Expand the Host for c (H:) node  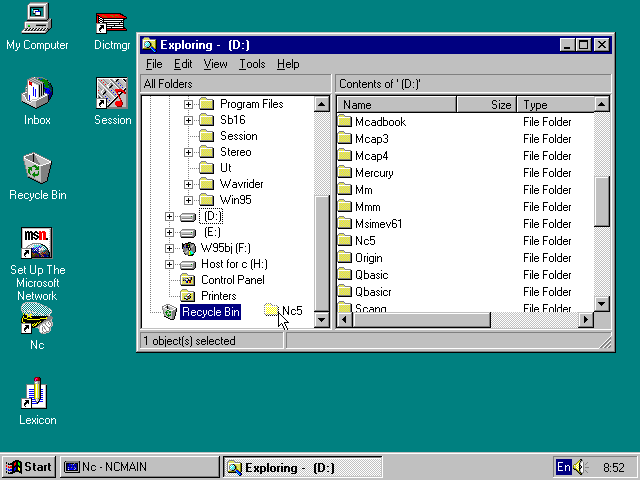tap(169, 264)
